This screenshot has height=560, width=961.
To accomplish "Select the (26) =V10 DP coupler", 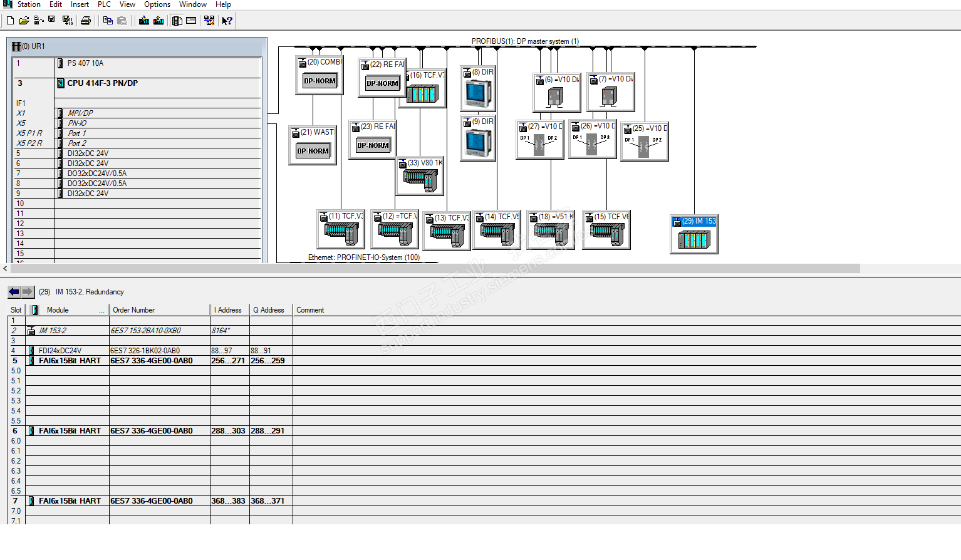I will tap(593, 139).
